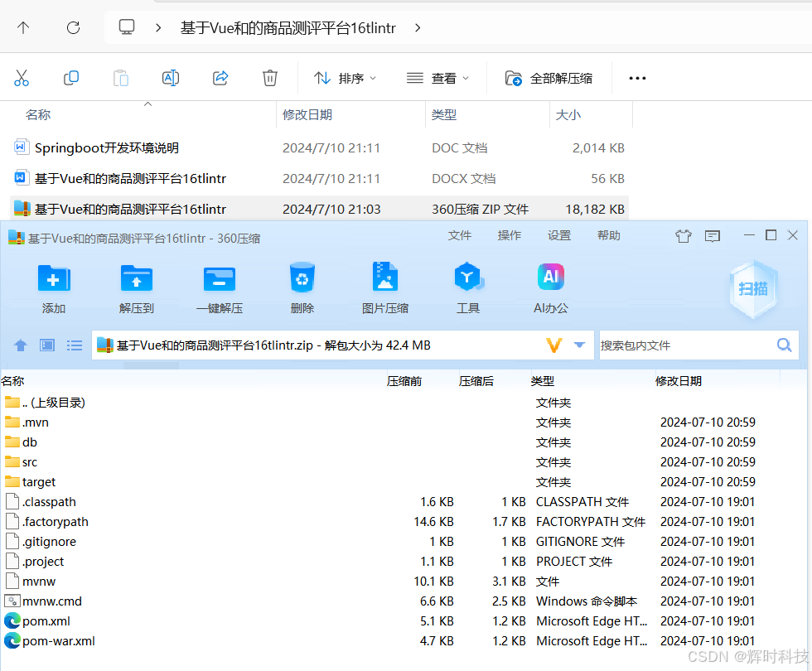Use the 一键解压 one-click extract icon
This screenshot has width=812, height=671.
tap(219, 286)
